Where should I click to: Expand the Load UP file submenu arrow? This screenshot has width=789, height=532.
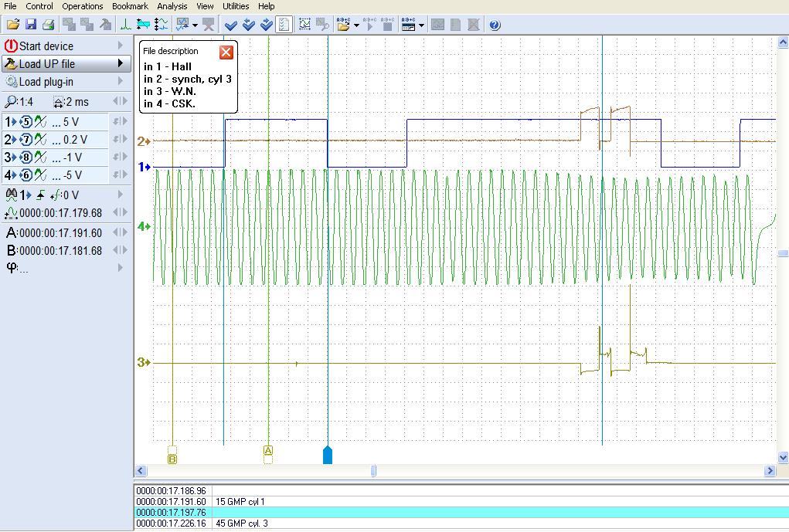coord(121,64)
